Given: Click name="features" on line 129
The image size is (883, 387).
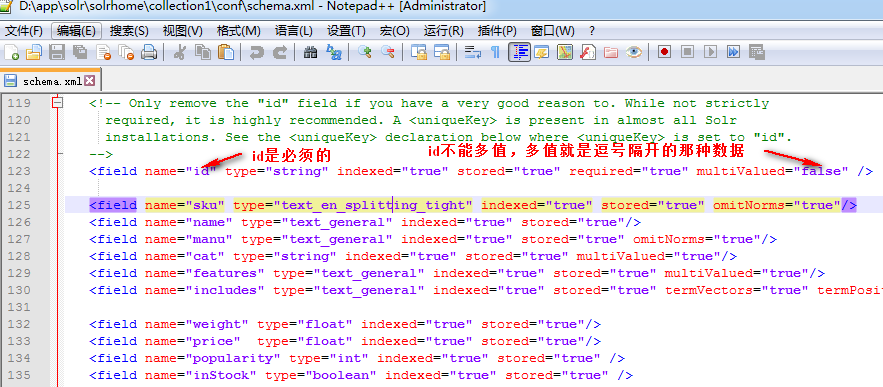Looking at the screenshot, I should click(205, 273).
